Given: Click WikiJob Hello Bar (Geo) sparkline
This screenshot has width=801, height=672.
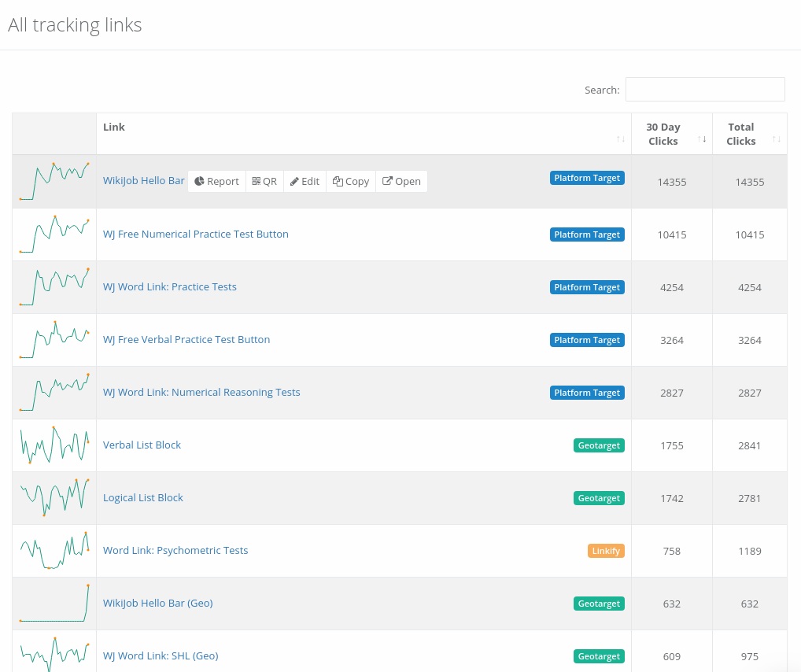Looking at the screenshot, I should click(54, 603).
